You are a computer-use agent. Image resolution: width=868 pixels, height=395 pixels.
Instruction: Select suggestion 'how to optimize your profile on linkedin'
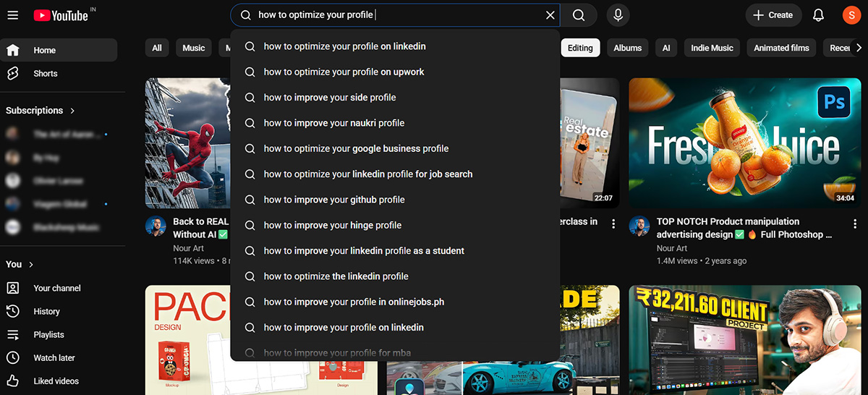click(395, 46)
